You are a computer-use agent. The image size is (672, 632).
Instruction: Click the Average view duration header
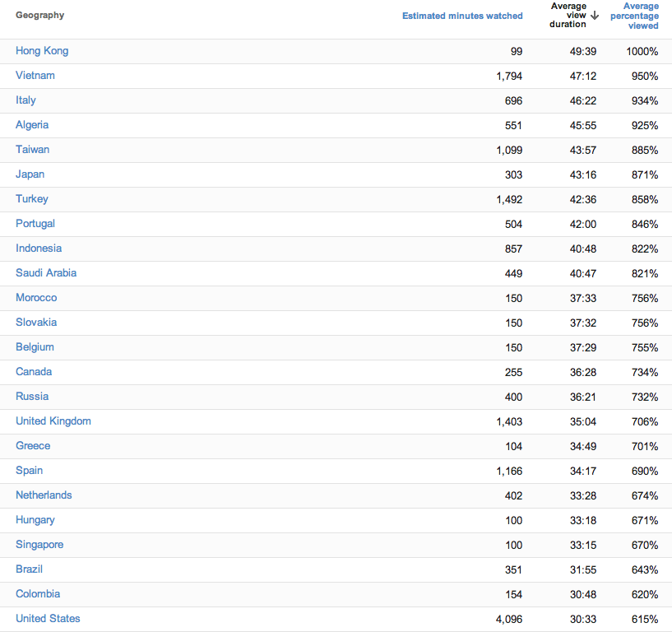click(568, 16)
